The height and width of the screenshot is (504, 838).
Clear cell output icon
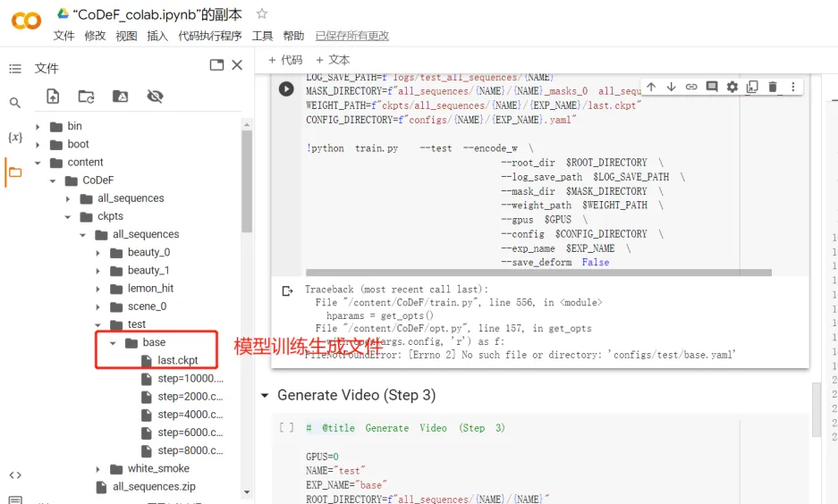coord(287,291)
